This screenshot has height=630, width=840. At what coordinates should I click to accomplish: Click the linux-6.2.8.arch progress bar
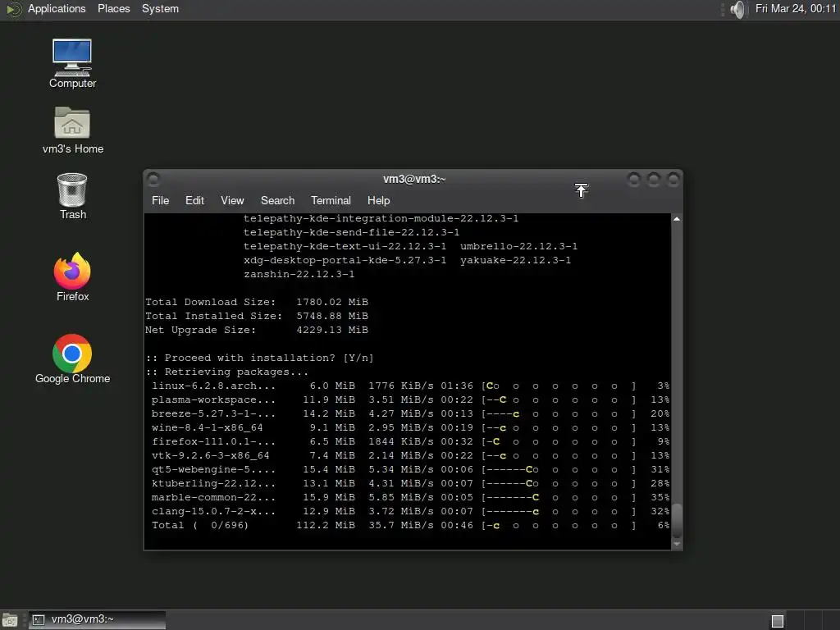[559, 386]
